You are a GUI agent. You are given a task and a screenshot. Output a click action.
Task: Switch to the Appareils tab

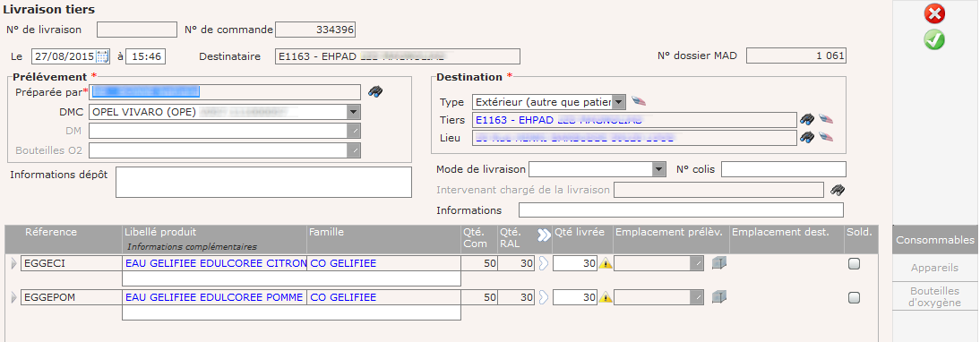pos(934,268)
